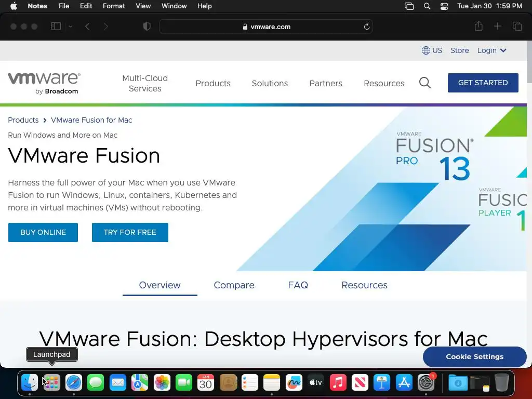Open the View menu in menu bar
This screenshot has height=399, width=532.
143,6
